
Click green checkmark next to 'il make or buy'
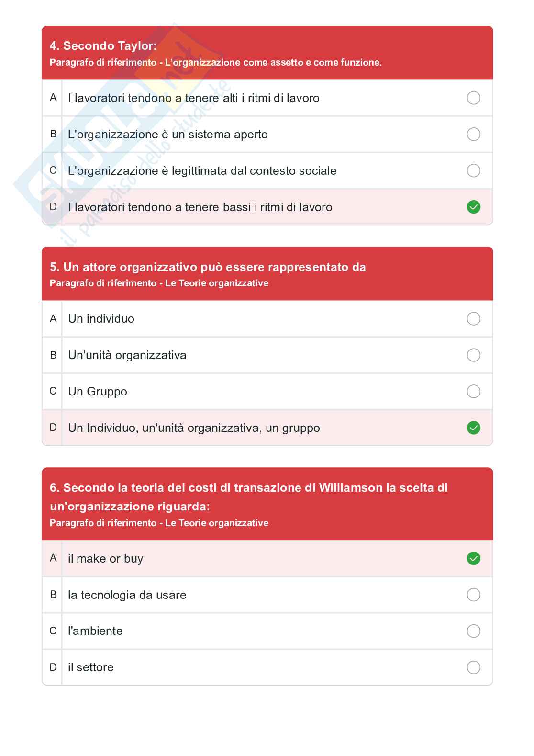click(473, 558)
